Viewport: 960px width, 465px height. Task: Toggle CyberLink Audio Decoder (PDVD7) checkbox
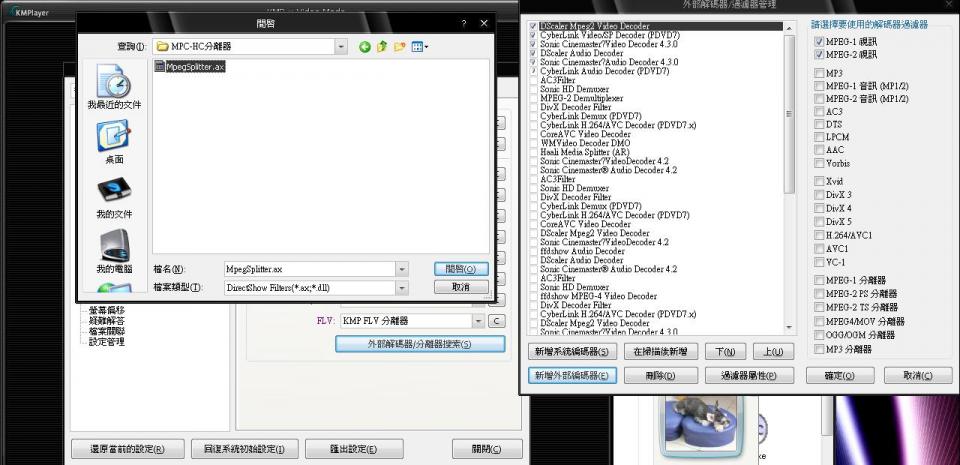click(x=533, y=71)
